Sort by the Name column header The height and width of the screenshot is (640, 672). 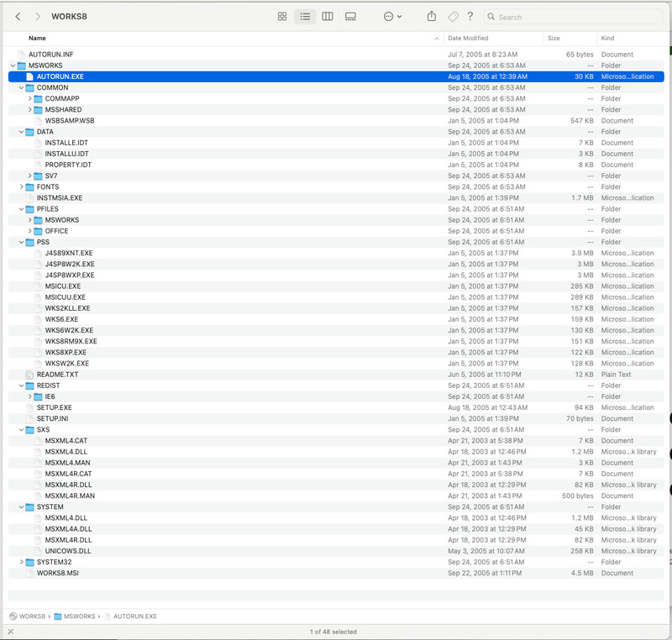coord(37,38)
